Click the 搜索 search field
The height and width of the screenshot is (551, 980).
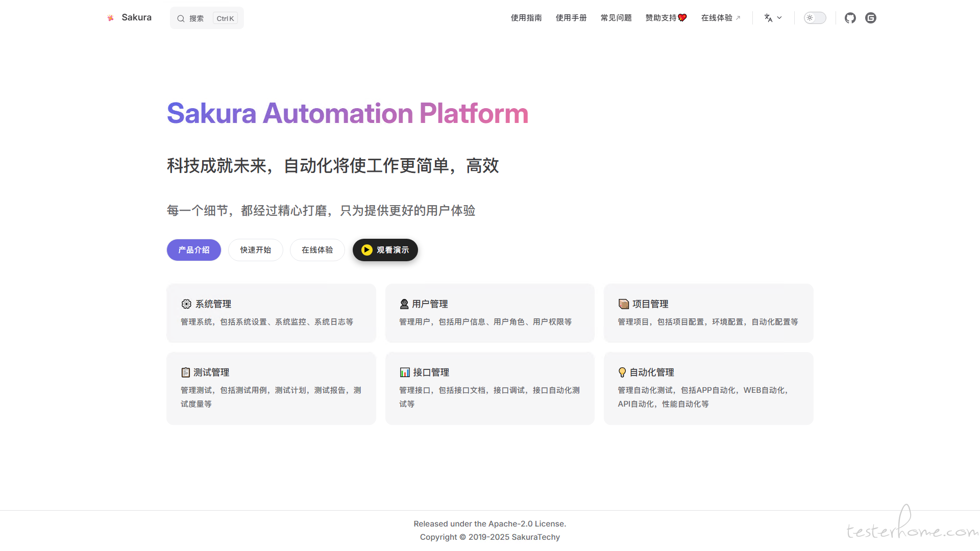197,18
